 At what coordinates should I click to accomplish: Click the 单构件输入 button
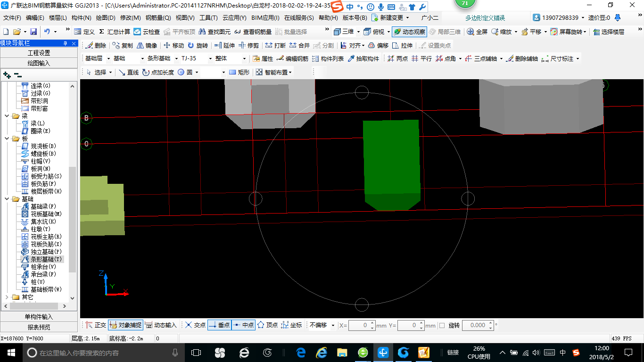click(x=39, y=317)
